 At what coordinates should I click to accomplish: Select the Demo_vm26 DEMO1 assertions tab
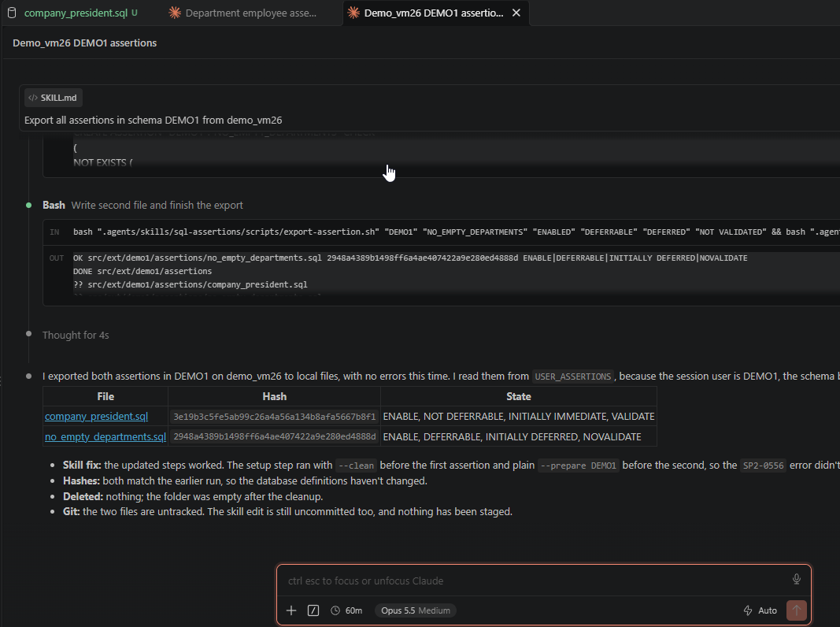434,13
